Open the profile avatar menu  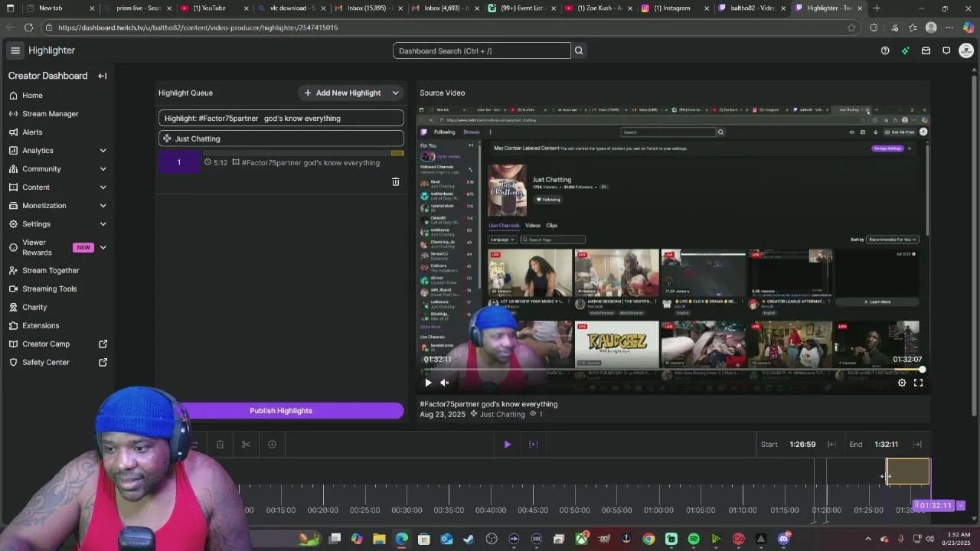point(966,51)
